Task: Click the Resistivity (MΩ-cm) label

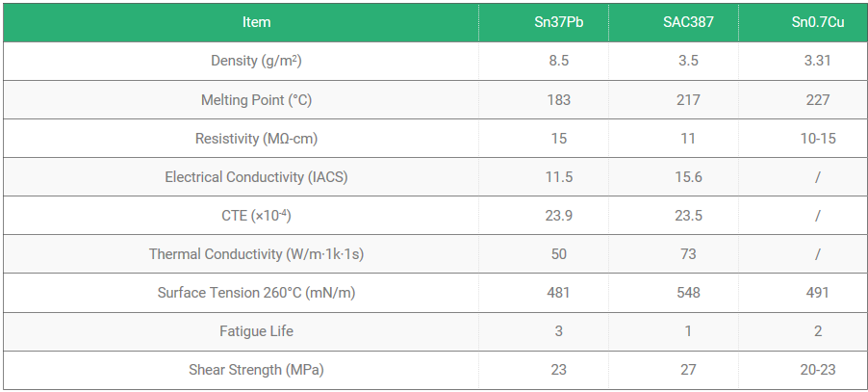Action: click(x=256, y=139)
